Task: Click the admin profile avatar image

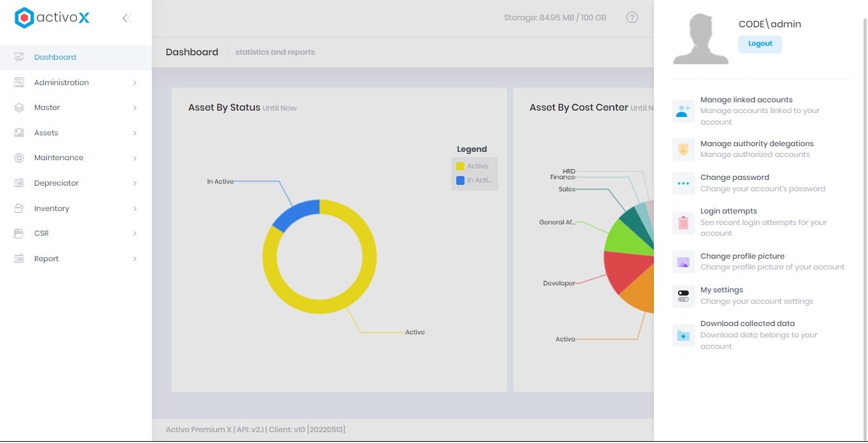Action: point(700,38)
